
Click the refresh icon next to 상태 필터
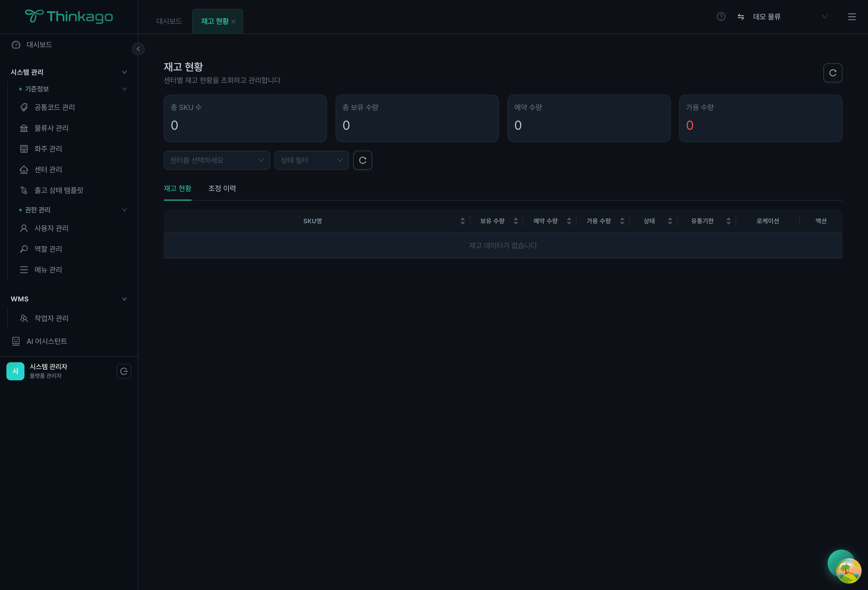coord(362,161)
